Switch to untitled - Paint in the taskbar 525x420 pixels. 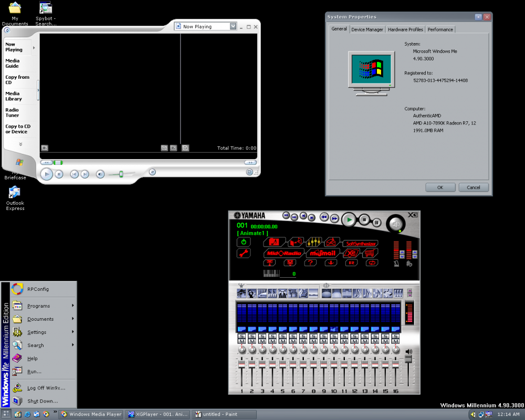point(223,414)
